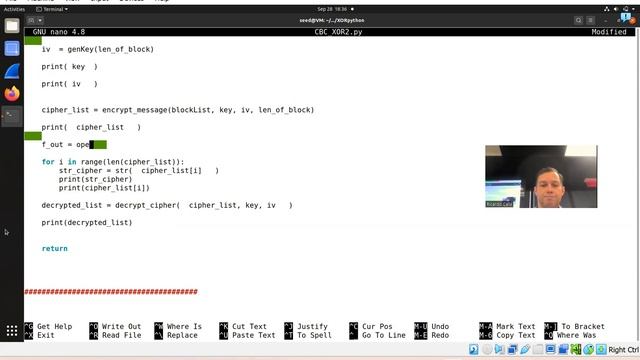Click the for i in range line
The height and width of the screenshot is (360, 640).
[113, 162]
